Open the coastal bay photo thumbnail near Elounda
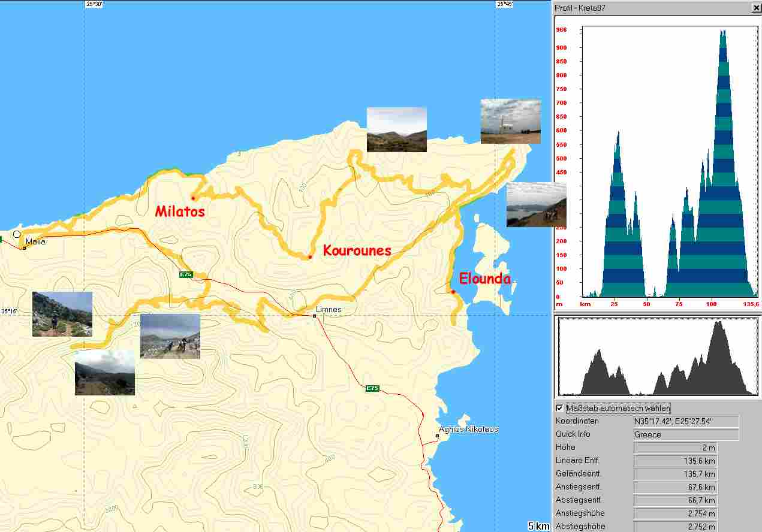The image size is (762, 532). coord(535,205)
